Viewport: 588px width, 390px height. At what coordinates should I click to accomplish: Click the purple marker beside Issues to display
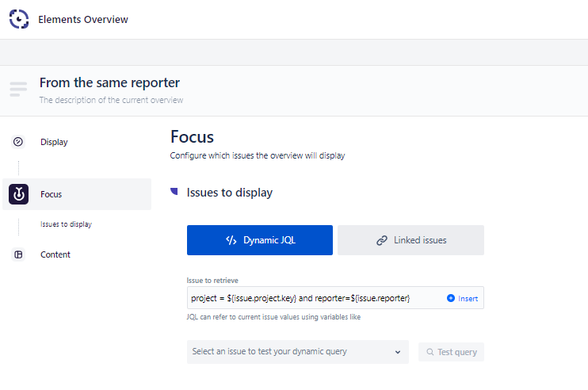point(174,192)
